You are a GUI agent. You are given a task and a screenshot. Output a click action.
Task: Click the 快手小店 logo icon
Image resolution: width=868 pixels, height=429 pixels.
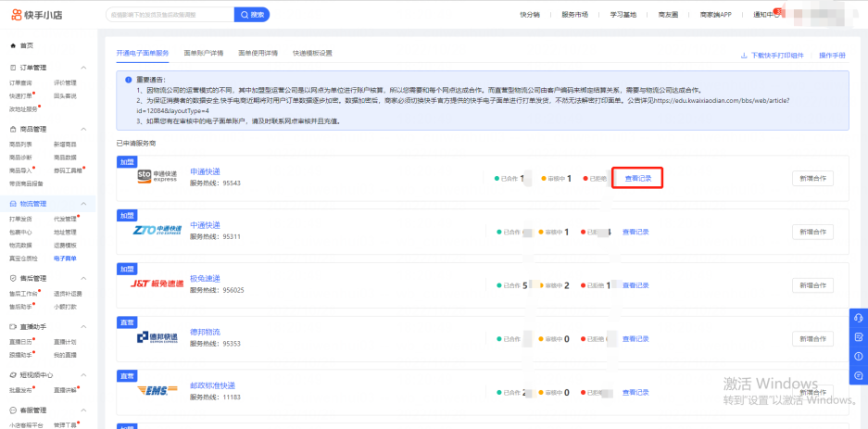coord(17,14)
